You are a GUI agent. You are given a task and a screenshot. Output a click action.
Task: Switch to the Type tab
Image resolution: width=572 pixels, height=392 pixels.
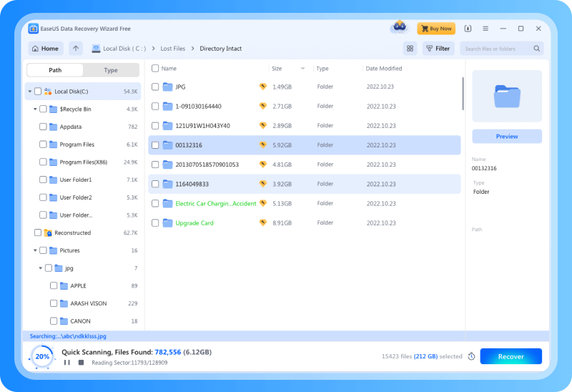point(111,70)
